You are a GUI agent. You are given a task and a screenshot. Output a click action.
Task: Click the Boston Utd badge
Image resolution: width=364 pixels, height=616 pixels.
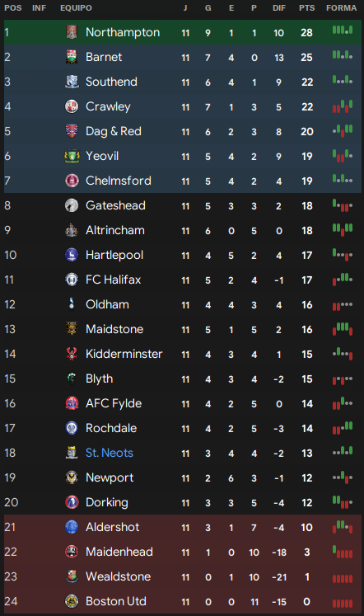pos(72,601)
